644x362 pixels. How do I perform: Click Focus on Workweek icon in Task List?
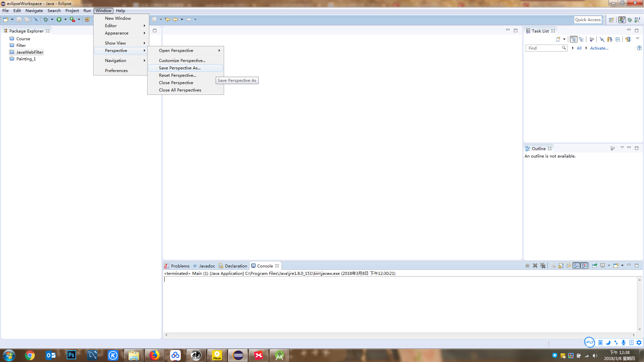coord(592,39)
